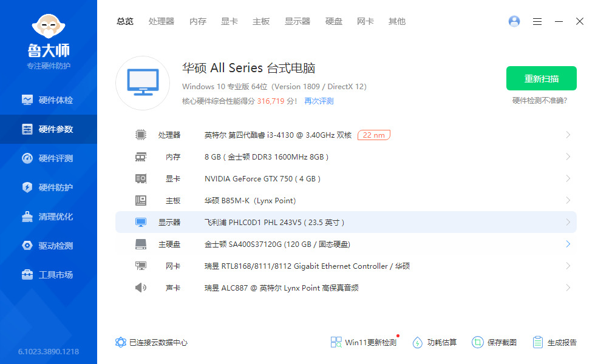Click version number 6.1023.3890.1218
The width and height of the screenshot is (595, 364).
(49, 352)
